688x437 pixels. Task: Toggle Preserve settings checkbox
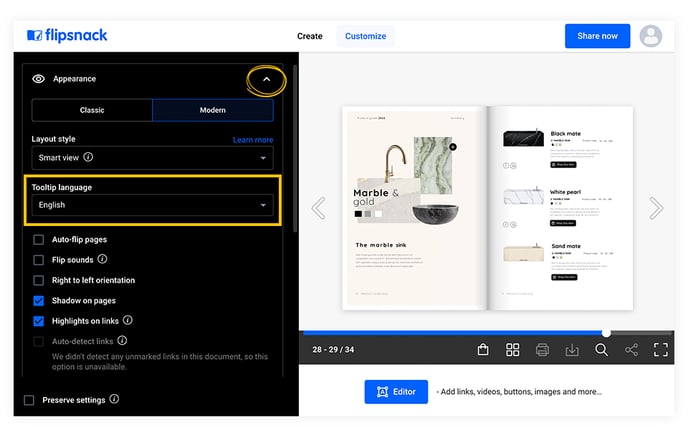29,400
